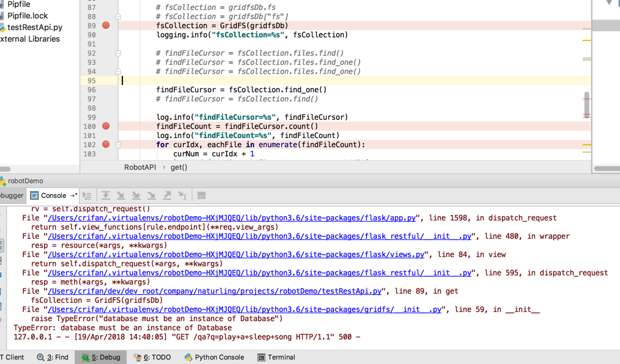The image size is (620, 364).
Task: Open the REST Client tool window
Action: (13, 357)
